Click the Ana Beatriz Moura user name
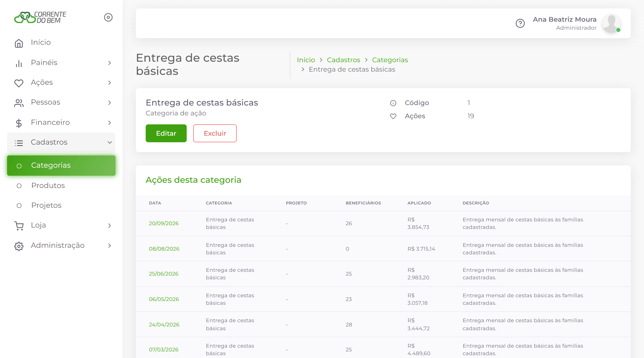Screen dimensions: 644x358 565,20
